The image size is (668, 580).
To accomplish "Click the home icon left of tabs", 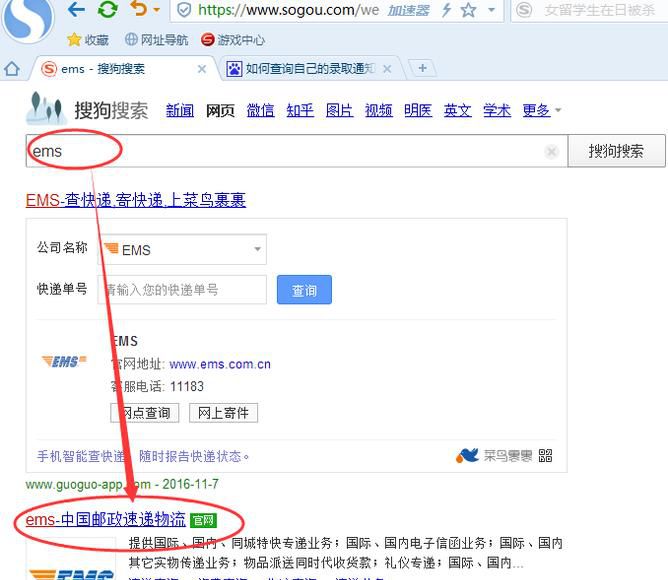I will [12, 69].
